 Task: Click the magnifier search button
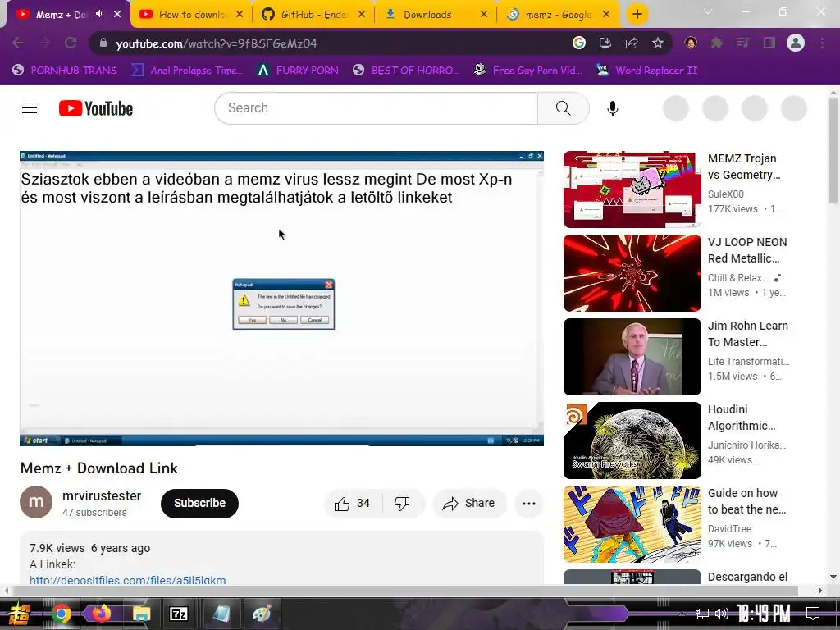point(563,108)
